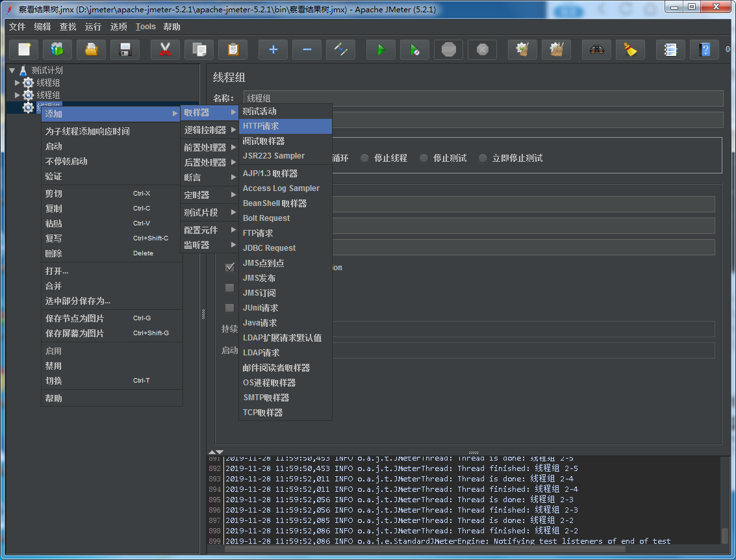Click 为子线程添加响应时间 context entry

pyautogui.click(x=112, y=131)
